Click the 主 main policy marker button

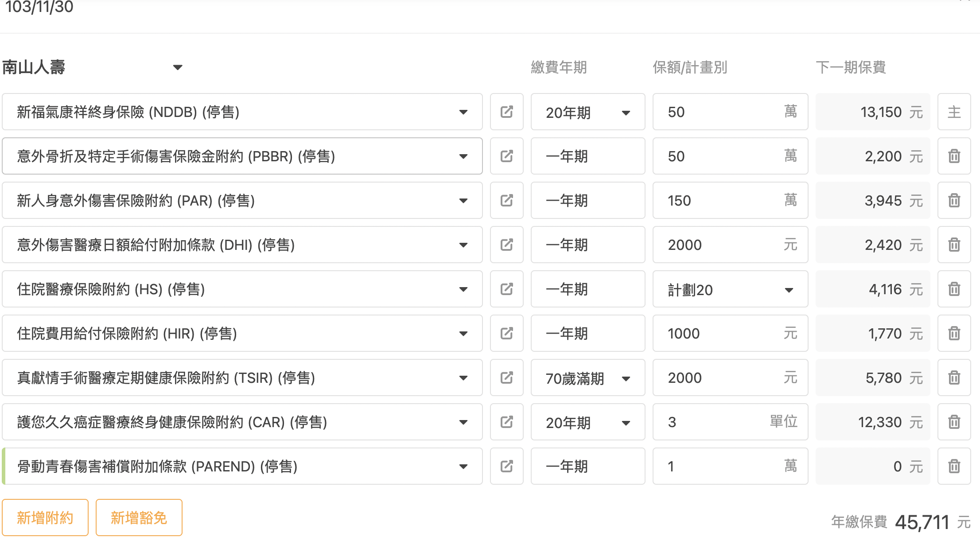(x=954, y=112)
